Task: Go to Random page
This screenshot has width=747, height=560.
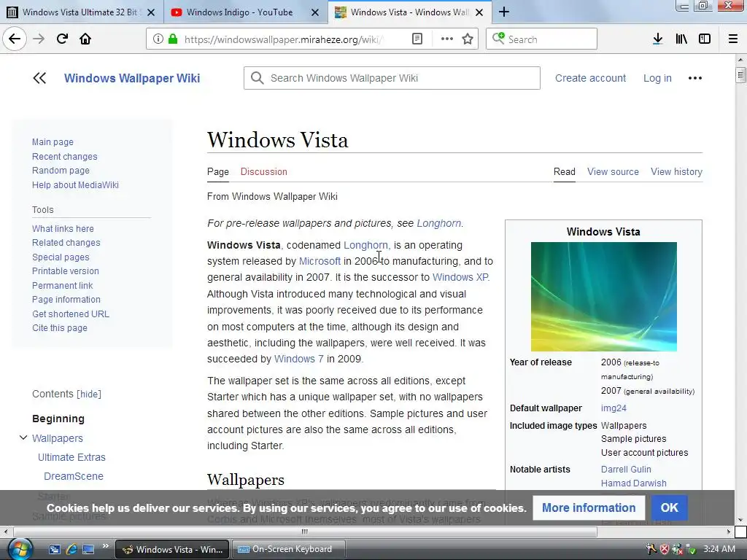Action: 61,170
